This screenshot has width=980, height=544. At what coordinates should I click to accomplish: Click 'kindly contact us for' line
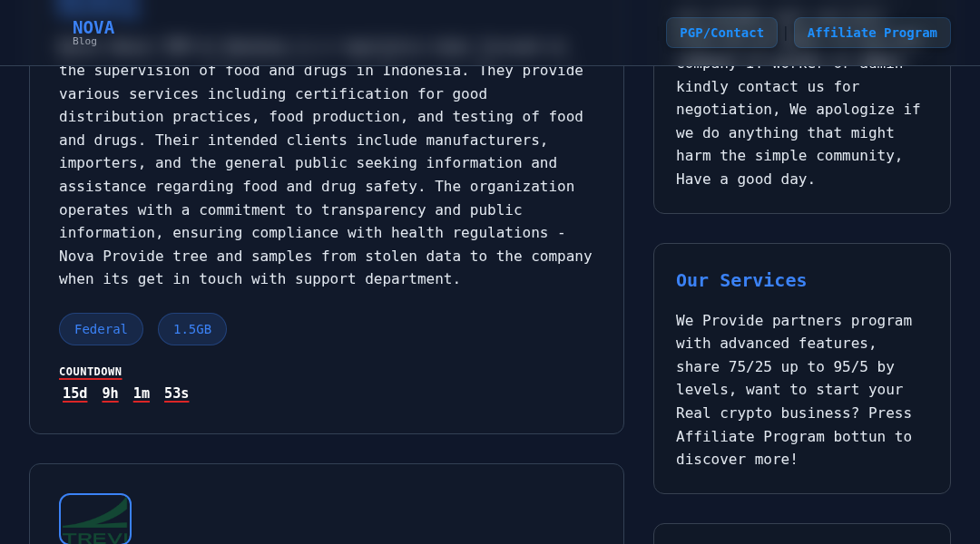click(x=768, y=87)
